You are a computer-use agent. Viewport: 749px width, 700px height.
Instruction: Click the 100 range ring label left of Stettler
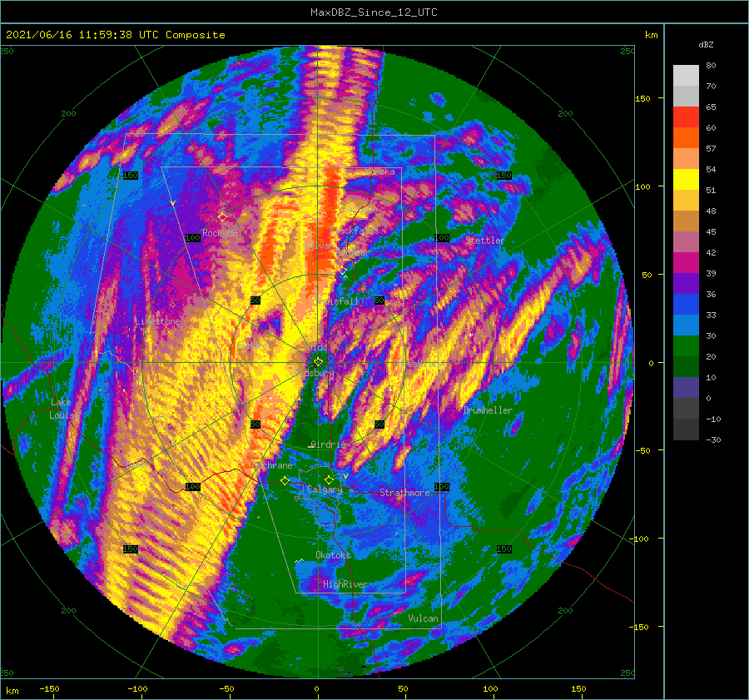tap(442, 237)
